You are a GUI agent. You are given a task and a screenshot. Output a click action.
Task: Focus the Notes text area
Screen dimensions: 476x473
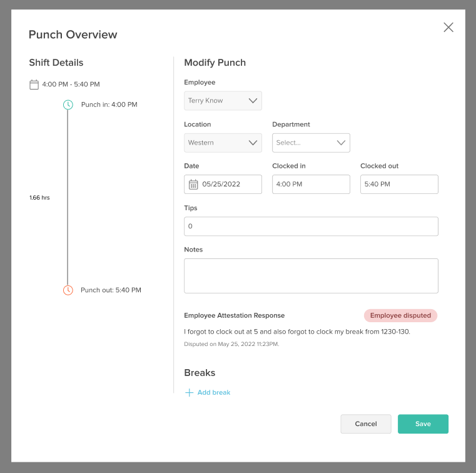311,276
